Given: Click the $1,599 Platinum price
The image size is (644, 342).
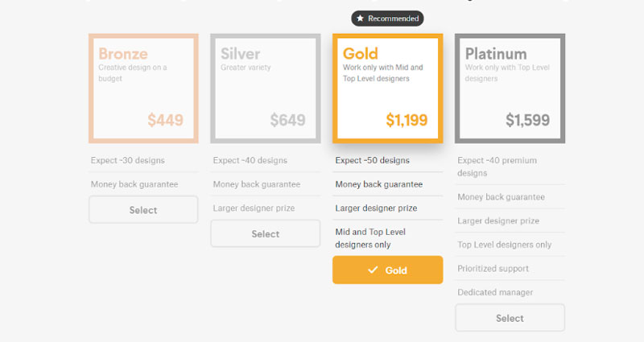Looking at the screenshot, I should (527, 120).
